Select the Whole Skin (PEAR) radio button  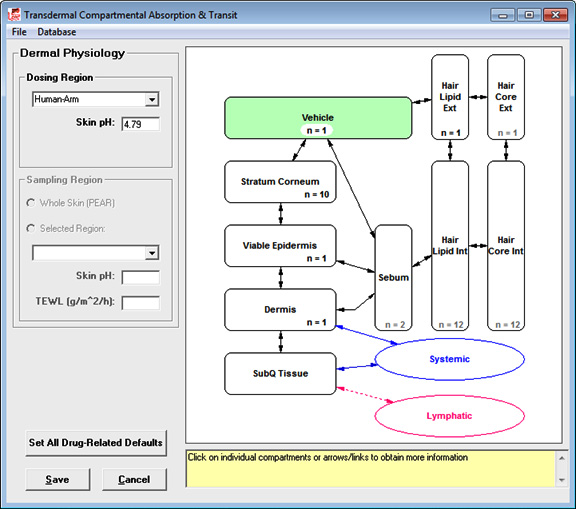tap(31, 203)
